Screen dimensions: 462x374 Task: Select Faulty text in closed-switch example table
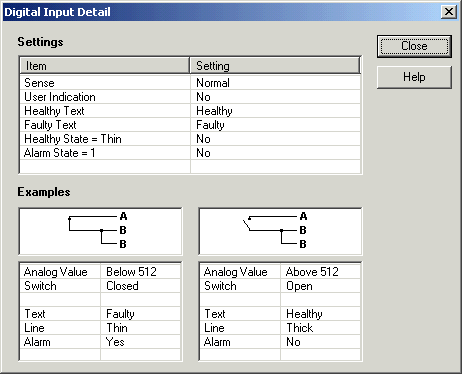120,314
